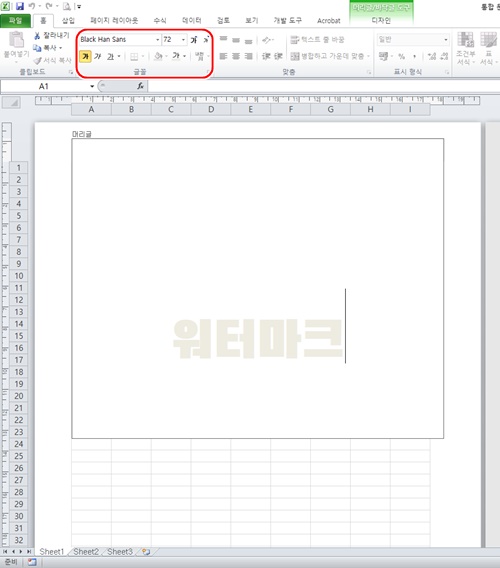Screen dimensions: 500x568
Task: Open the Design (디자인) header tools tab
Action: 381,20
